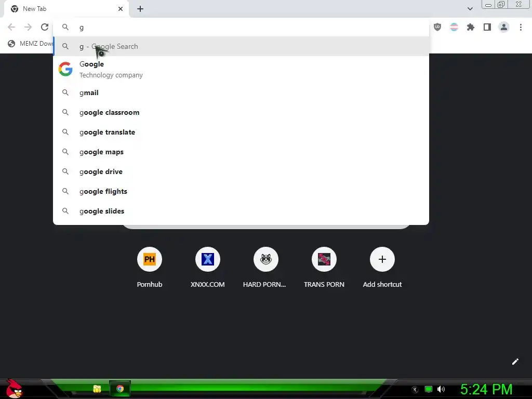Image resolution: width=532 pixels, height=399 pixels.
Task: Pick the google maps suggestion
Action: (x=241, y=152)
